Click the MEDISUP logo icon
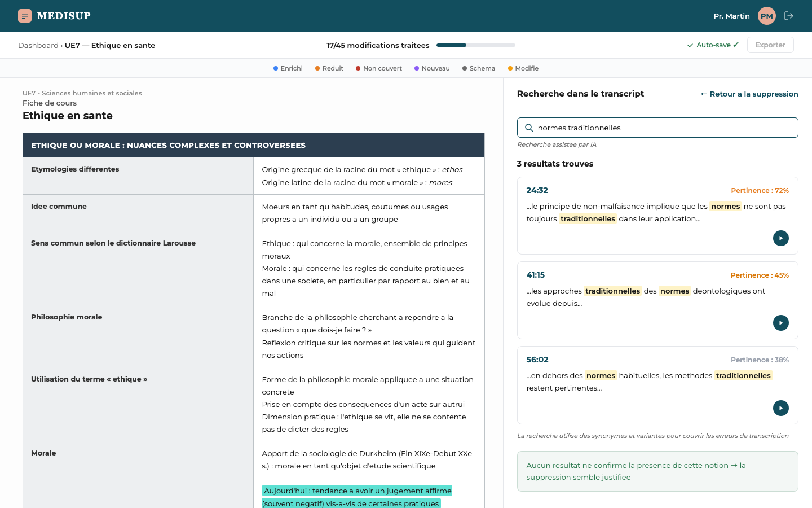 tap(25, 16)
